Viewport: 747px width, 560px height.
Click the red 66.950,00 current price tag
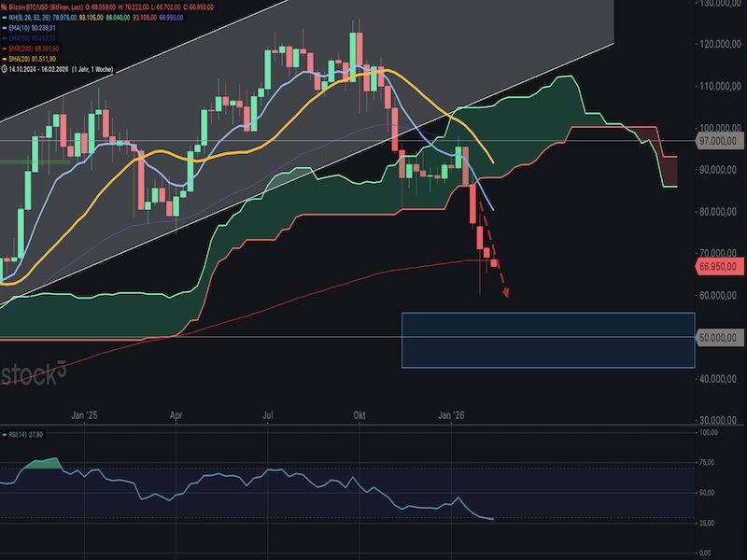(719, 266)
